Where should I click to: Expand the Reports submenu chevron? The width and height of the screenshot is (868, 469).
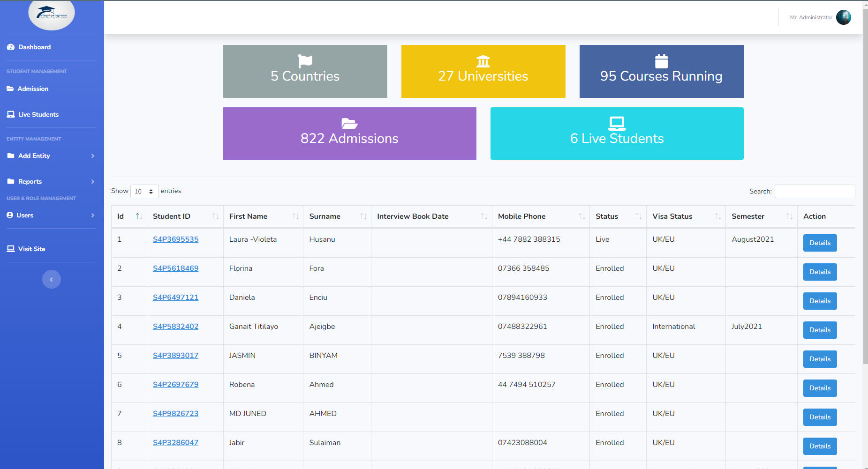[x=93, y=181]
